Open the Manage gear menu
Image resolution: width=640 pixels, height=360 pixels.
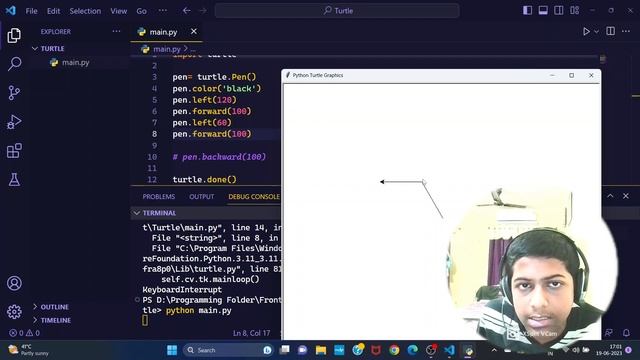point(14,311)
